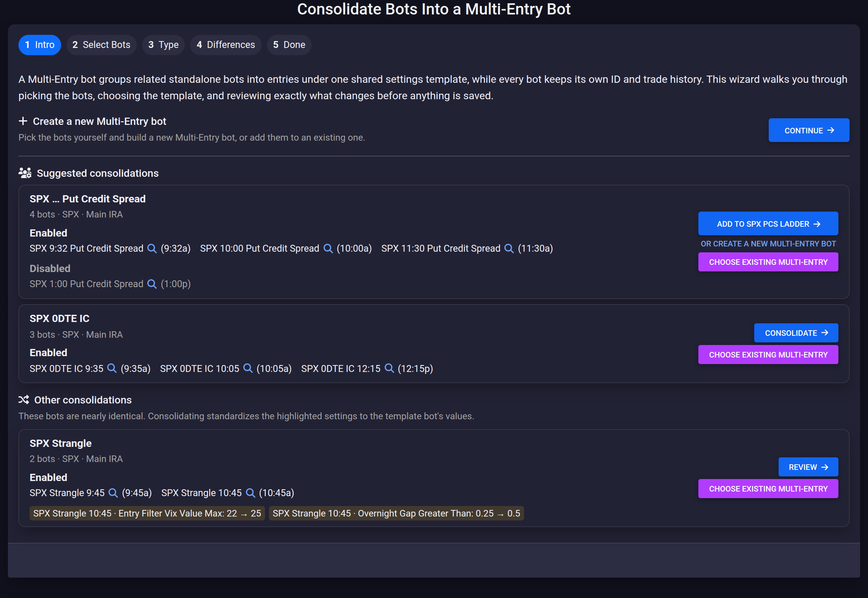The width and height of the screenshot is (868, 598).
Task: Go to step 1 Intro
Action: [x=40, y=45]
